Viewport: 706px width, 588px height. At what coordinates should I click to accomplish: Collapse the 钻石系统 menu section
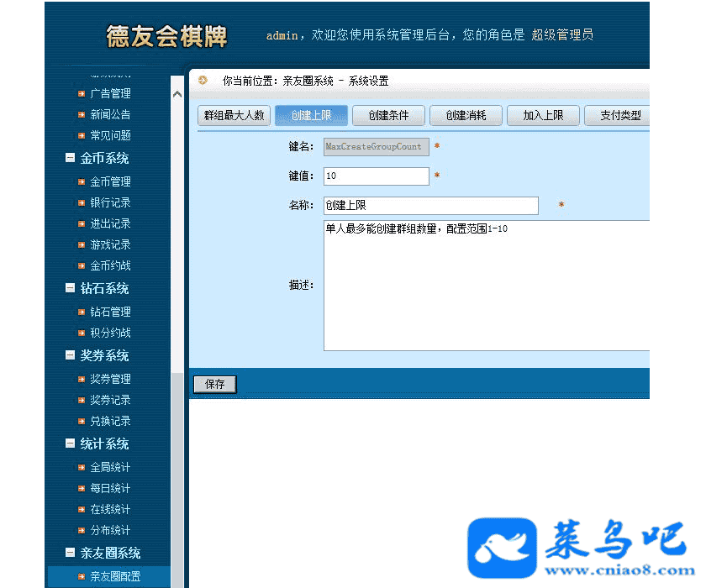click(70, 288)
